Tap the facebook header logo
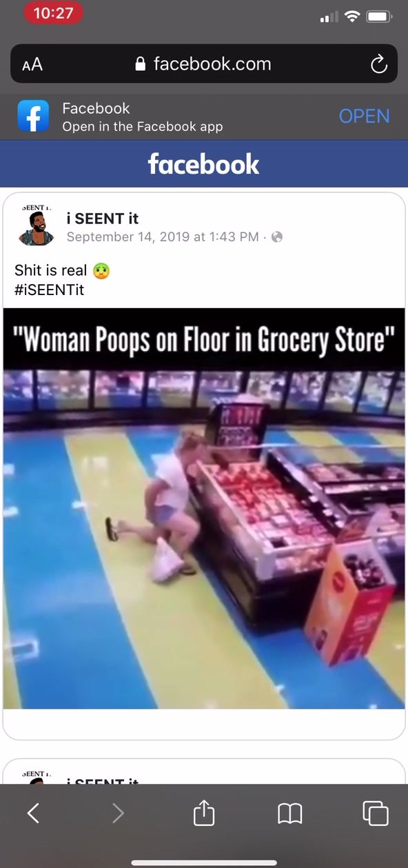This screenshot has width=408, height=868. (204, 164)
